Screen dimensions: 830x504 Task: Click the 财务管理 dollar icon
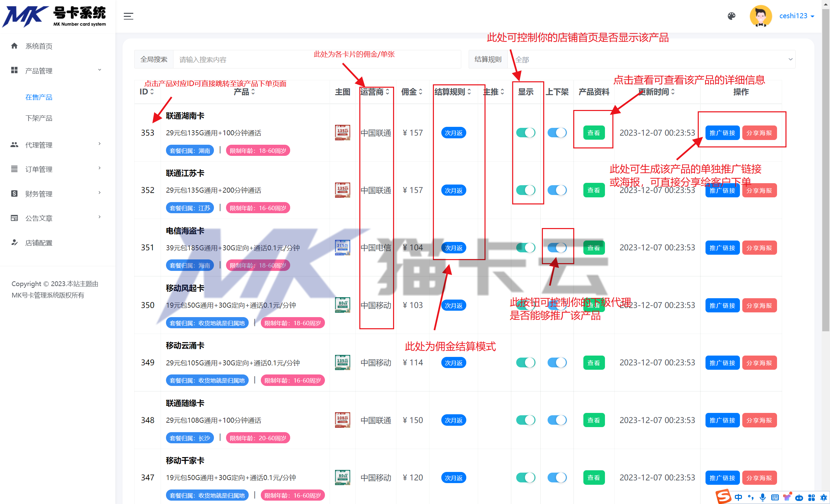(14, 194)
